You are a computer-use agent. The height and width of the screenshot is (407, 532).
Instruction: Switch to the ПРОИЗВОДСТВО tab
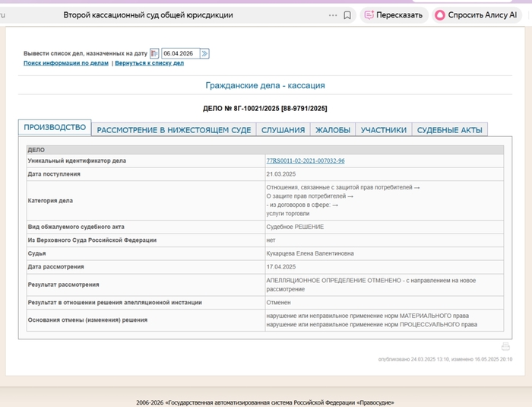tap(55, 128)
